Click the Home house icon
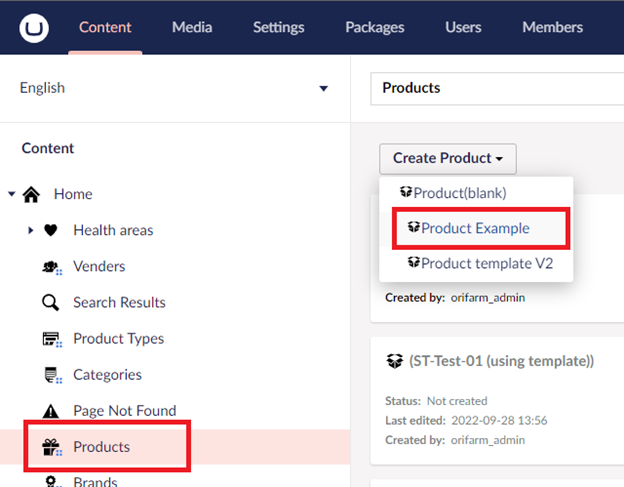This screenshot has height=487, width=624. coord(31,194)
